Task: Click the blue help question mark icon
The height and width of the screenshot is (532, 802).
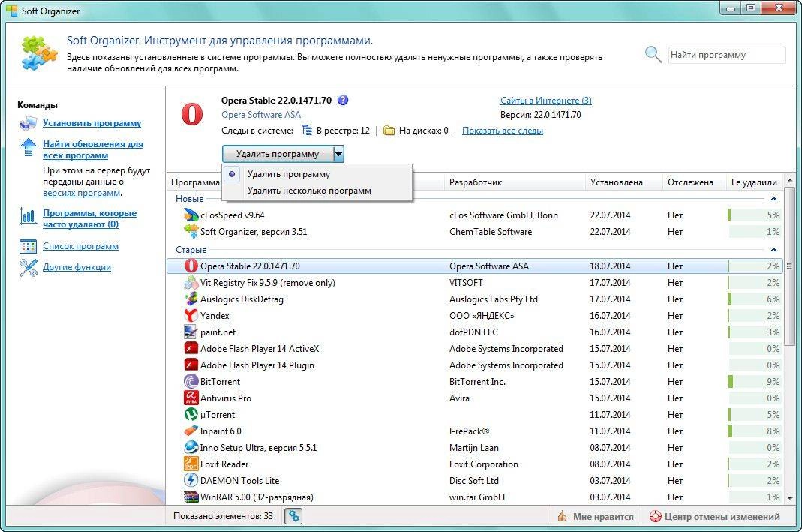Action: [x=343, y=101]
